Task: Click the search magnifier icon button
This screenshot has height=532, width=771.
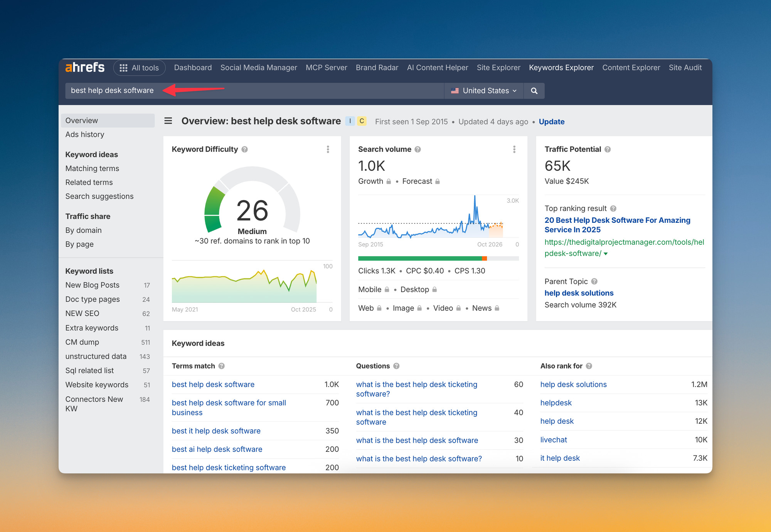Action: 534,91
